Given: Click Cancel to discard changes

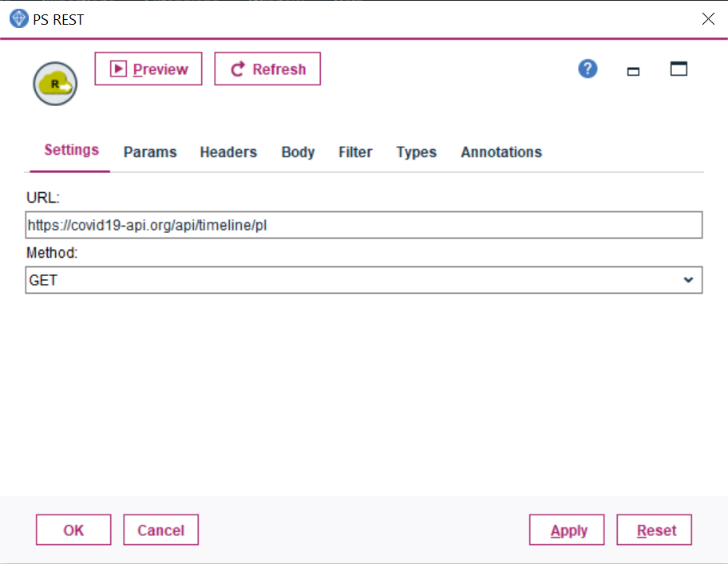Looking at the screenshot, I should point(160,530).
